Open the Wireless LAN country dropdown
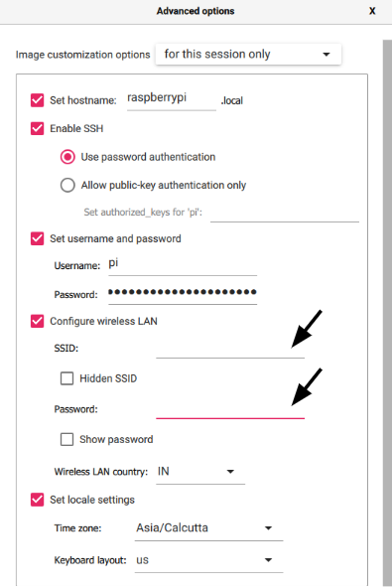The image size is (392, 588). (200, 472)
